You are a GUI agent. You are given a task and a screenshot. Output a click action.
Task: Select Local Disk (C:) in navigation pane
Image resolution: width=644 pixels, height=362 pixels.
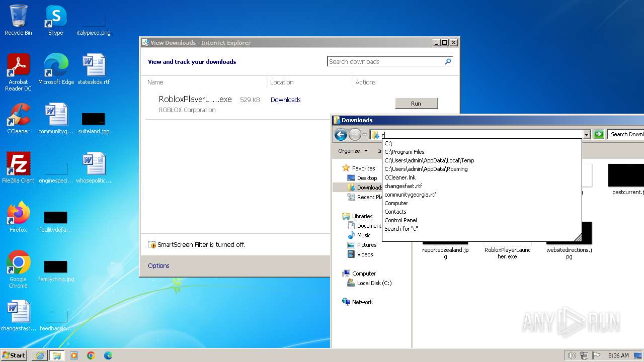(x=370, y=283)
